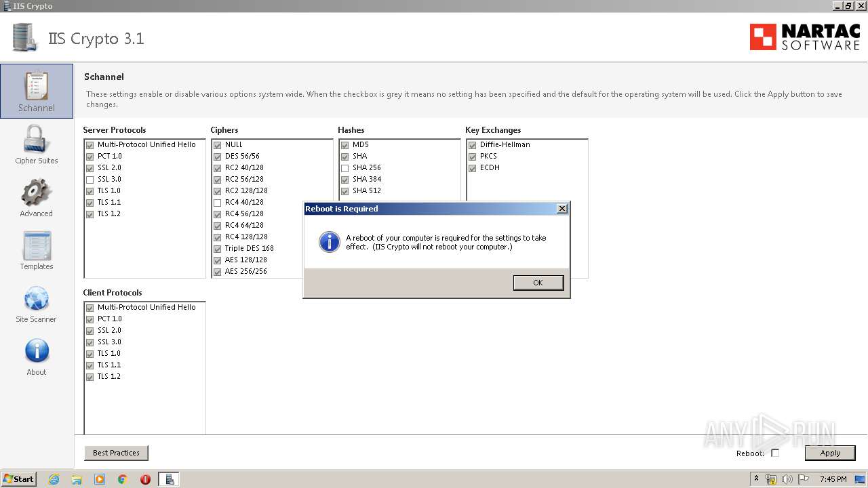Open the network tray icon
Image resolution: width=868 pixels, height=488 pixels.
tap(771, 479)
